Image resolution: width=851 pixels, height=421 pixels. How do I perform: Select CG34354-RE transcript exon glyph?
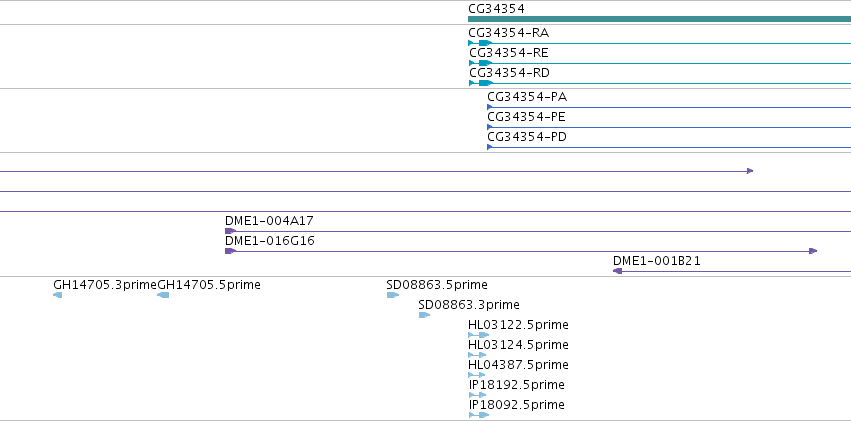tap(485, 63)
